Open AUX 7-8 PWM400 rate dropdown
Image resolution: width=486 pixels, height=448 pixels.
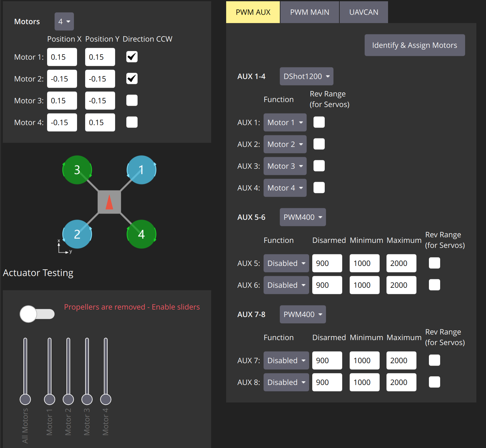click(x=303, y=315)
